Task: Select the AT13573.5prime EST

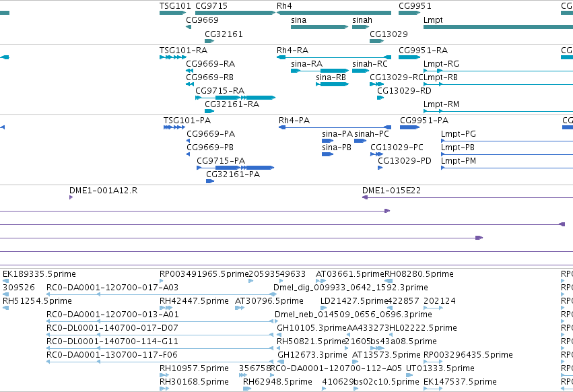Action: tap(356, 362)
